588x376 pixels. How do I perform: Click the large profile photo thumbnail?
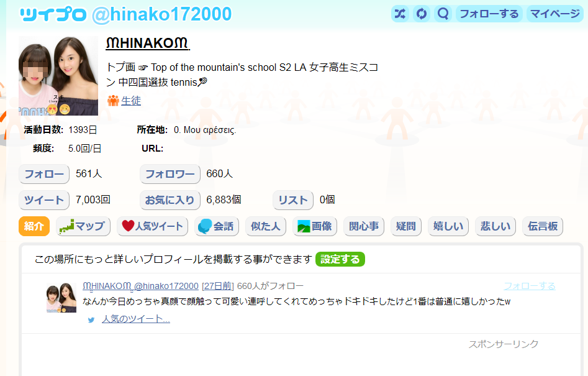click(58, 76)
